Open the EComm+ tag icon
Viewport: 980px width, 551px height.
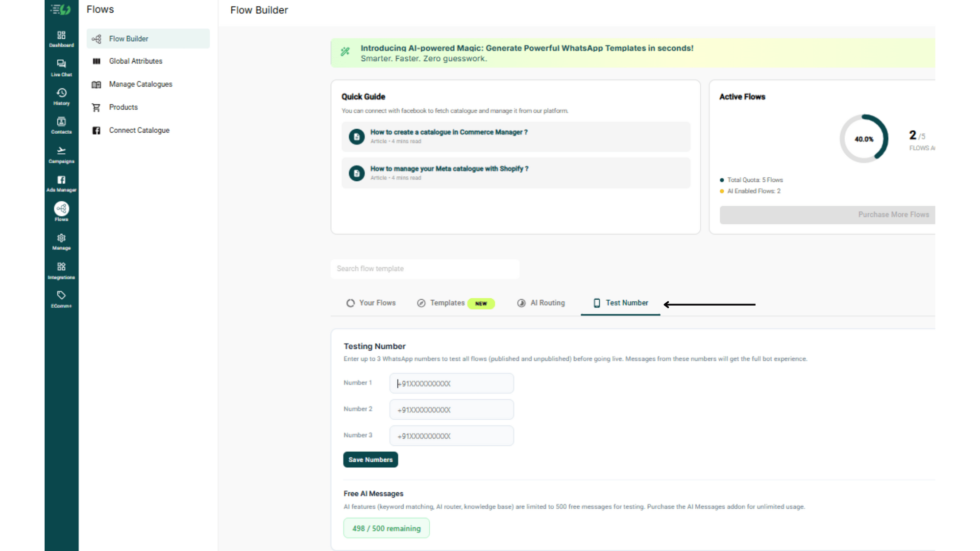coord(61,299)
